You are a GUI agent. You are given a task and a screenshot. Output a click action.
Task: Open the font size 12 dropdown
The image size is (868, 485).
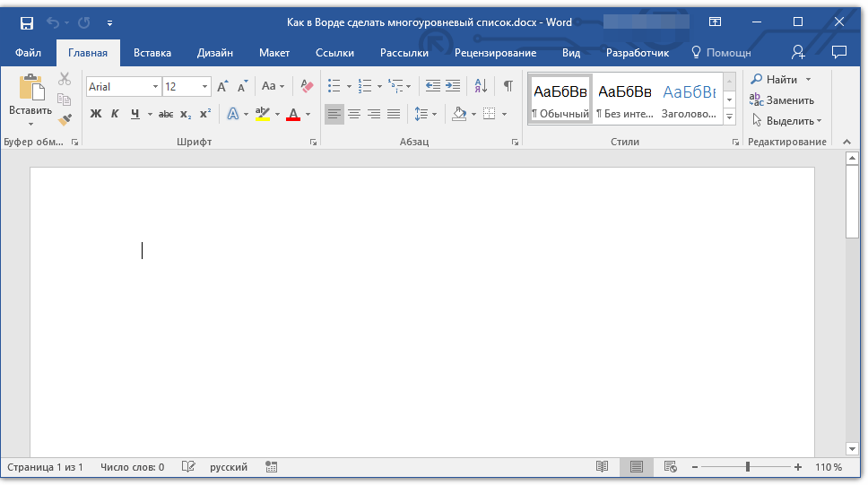click(x=205, y=87)
